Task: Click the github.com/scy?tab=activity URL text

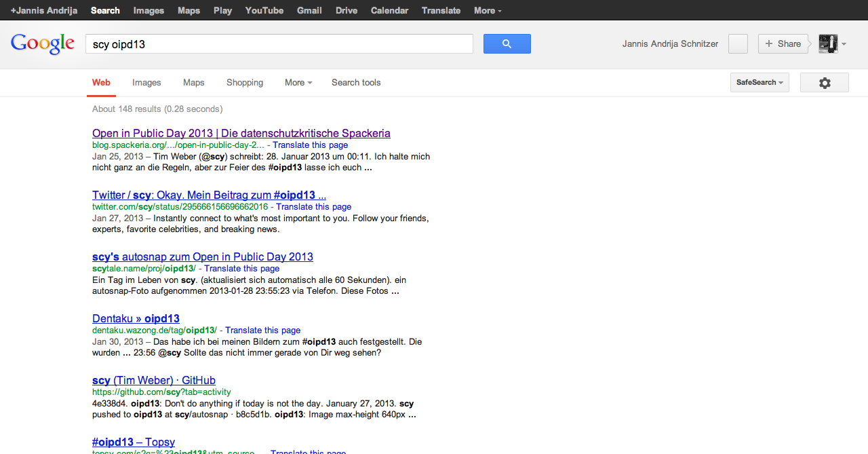Action: pos(161,392)
